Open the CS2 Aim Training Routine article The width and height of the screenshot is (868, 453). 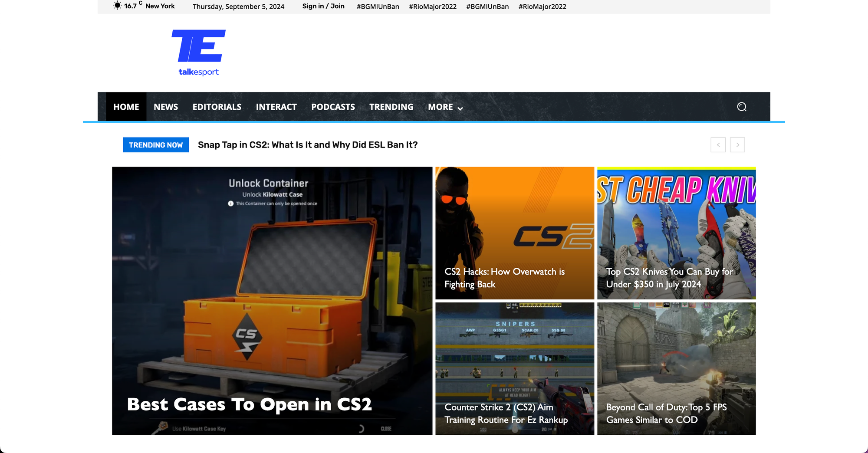(515, 369)
